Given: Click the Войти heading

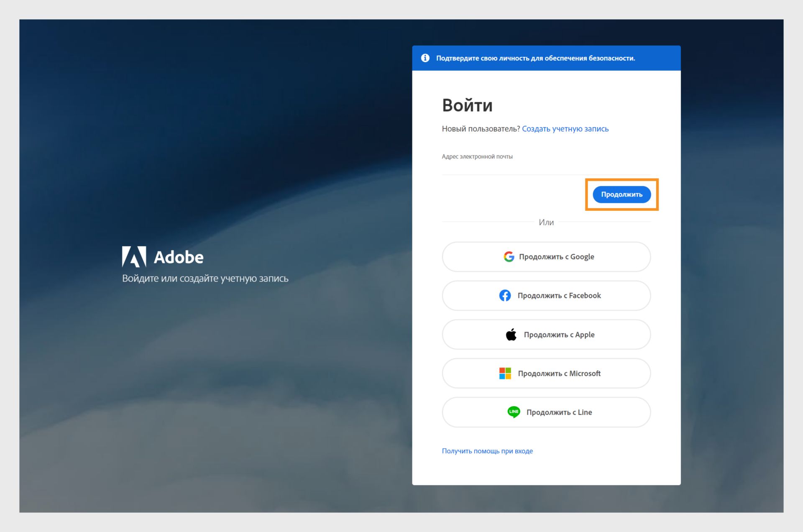Looking at the screenshot, I should click(x=467, y=105).
